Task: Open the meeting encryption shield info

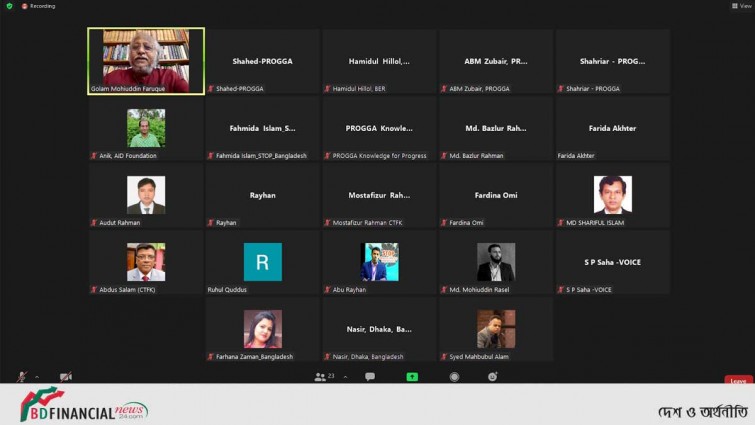Action: coord(9,6)
